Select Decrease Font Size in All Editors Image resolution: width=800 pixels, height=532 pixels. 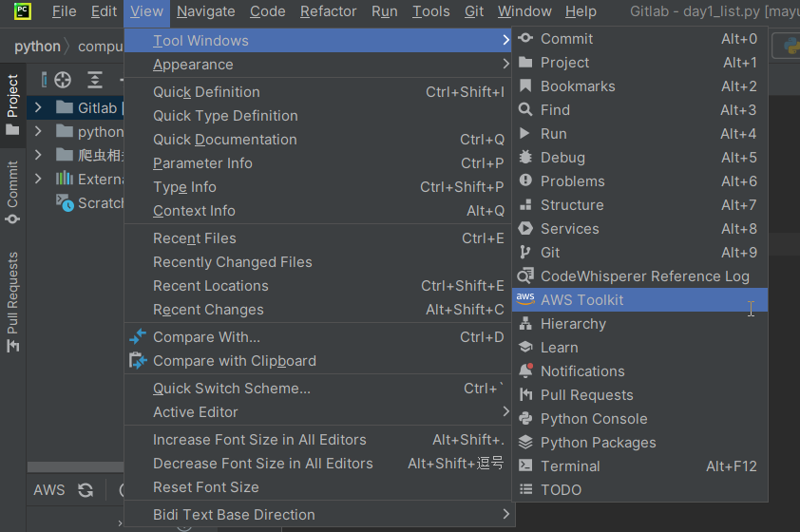coord(317,464)
